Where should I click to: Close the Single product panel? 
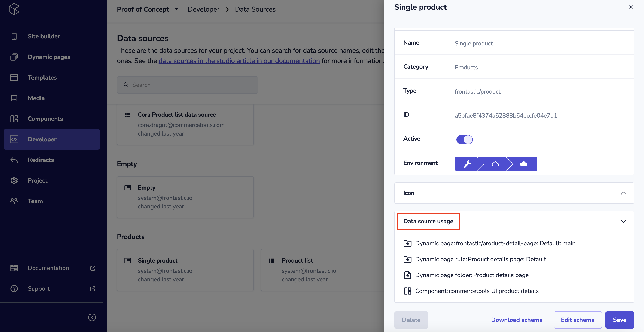coord(630,7)
